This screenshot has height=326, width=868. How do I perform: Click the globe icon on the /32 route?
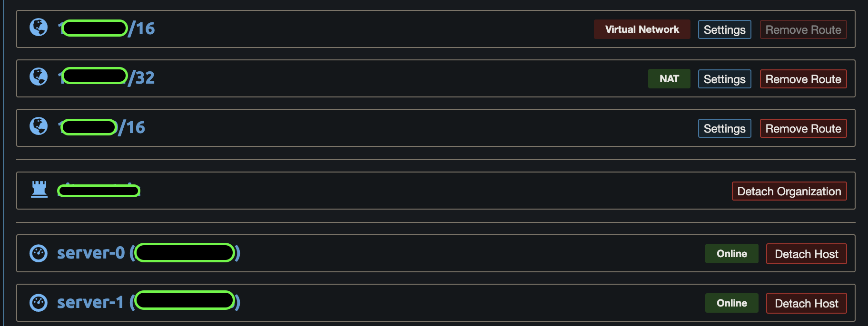[x=39, y=77]
